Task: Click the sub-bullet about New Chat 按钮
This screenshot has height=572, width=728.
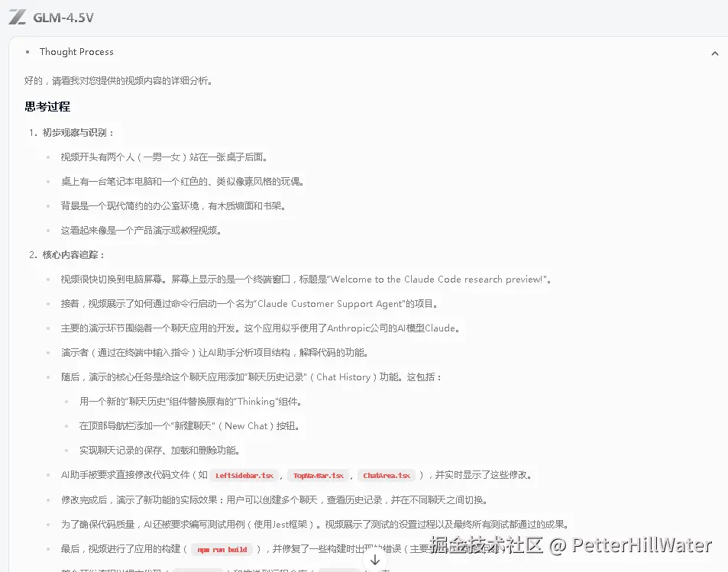Action: pos(189,426)
